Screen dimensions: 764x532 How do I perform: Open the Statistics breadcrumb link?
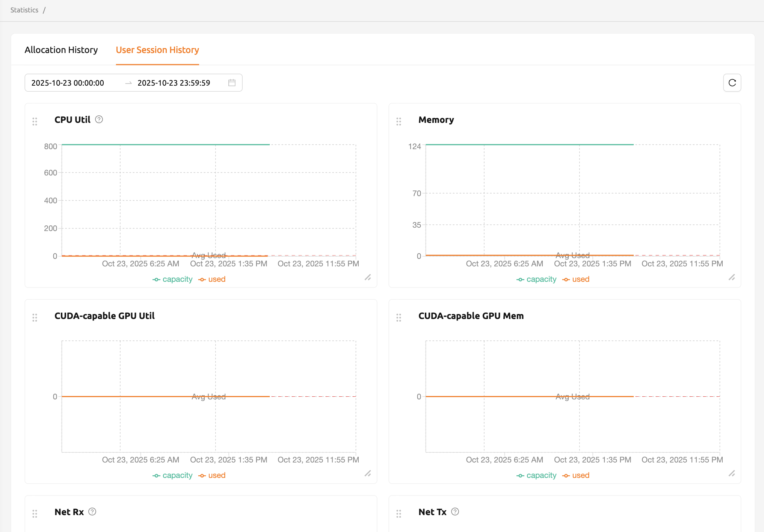pyautogui.click(x=24, y=10)
